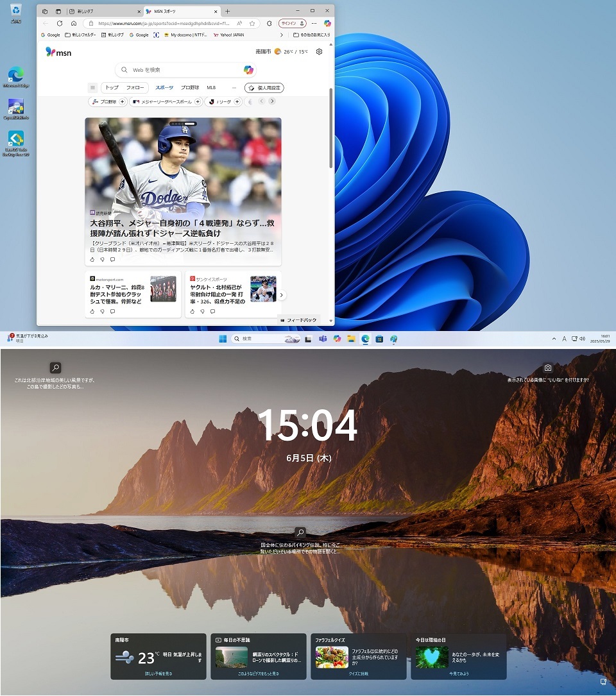
Task: Click the Edge address bar URL
Action: pos(164,23)
